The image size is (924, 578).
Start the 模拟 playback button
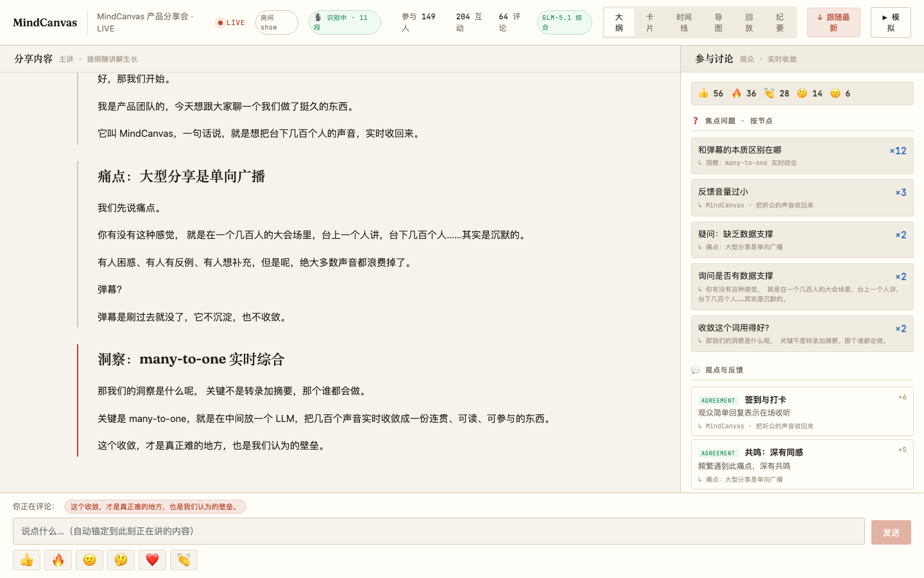891,22
